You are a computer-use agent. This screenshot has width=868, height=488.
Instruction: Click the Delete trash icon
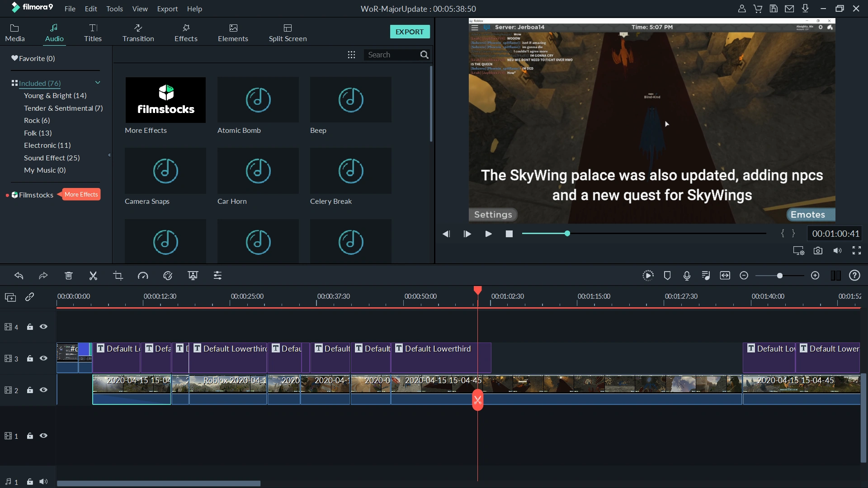click(x=68, y=276)
